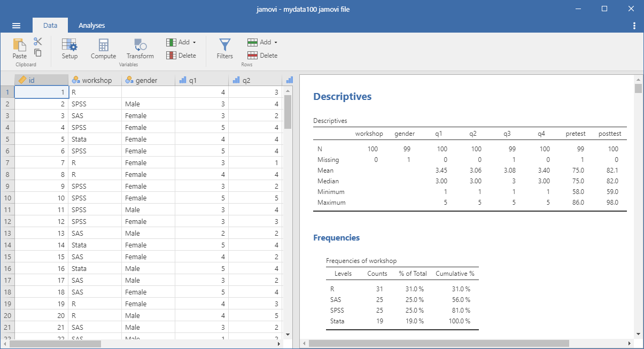Expand the Add variable dropdown
Viewport: 644px width, 349px height.
182,42
